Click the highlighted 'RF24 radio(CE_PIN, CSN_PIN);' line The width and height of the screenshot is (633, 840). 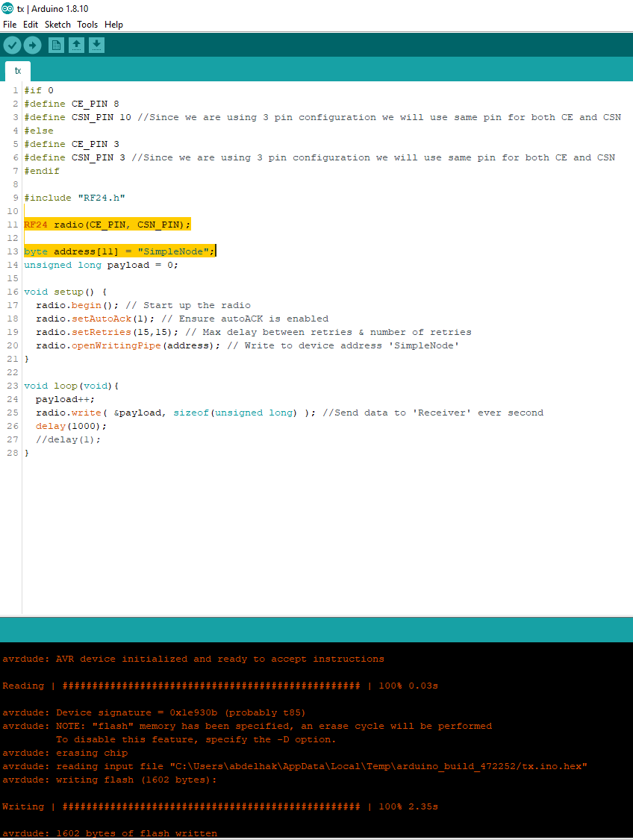pos(107,225)
